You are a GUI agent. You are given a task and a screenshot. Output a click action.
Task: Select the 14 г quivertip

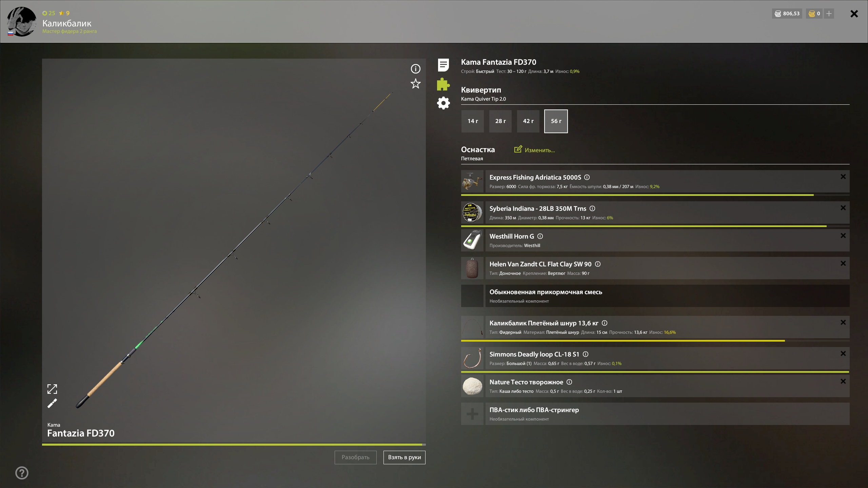coord(473,121)
